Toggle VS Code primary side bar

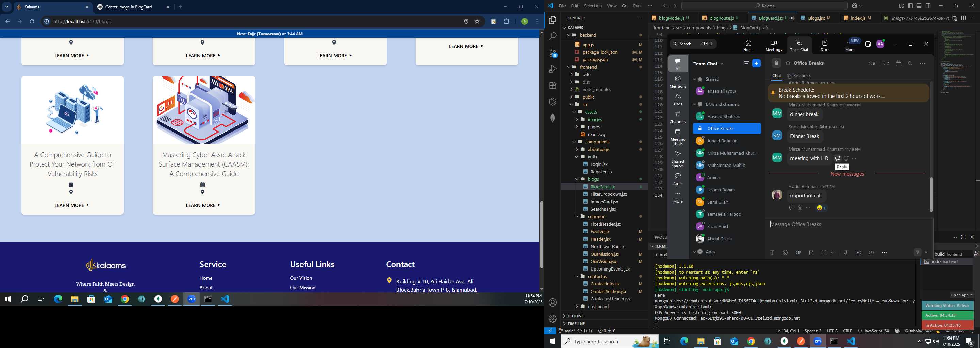(x=910, y=6)
